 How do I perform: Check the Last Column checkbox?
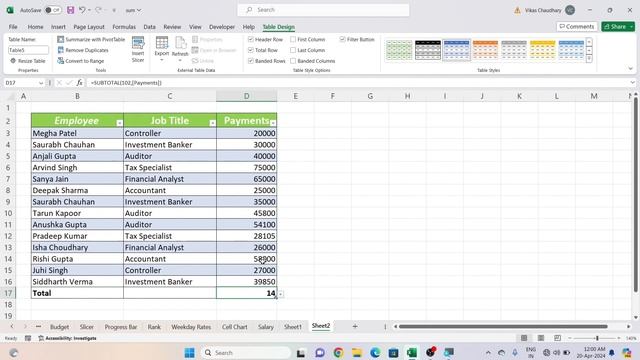293,50
